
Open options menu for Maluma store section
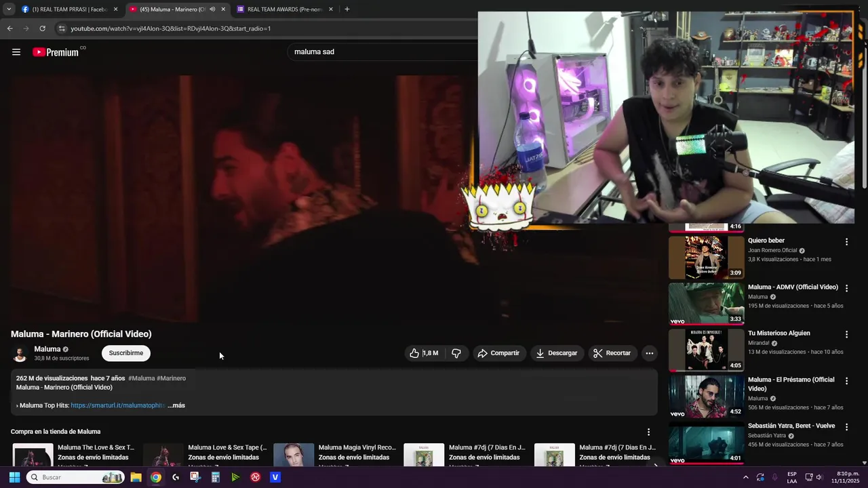coord(648,432)
